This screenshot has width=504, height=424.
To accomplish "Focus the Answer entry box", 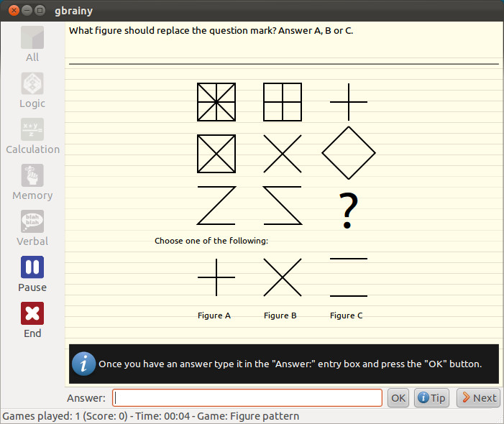I will pos(247,398).
